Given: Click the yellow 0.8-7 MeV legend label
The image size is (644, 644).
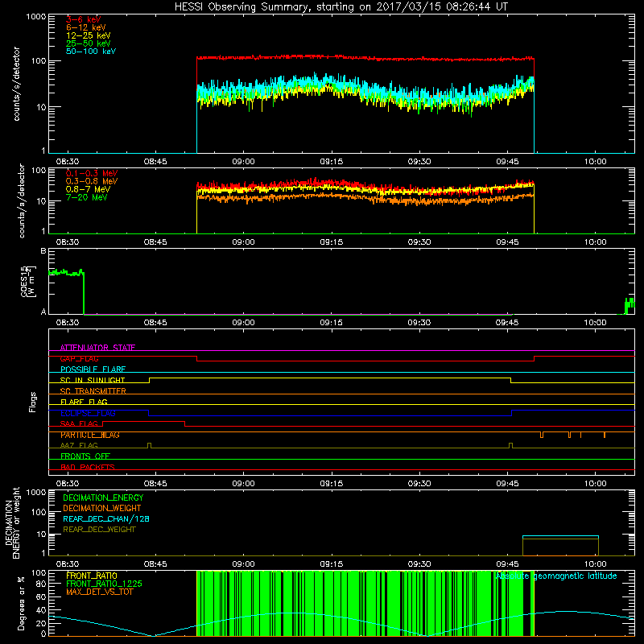Looking at the screenshot, I should coord(88,189).
